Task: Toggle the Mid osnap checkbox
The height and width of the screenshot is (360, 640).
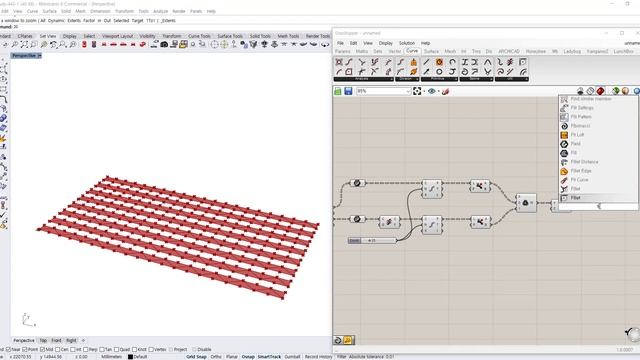Action: (42, 349)
